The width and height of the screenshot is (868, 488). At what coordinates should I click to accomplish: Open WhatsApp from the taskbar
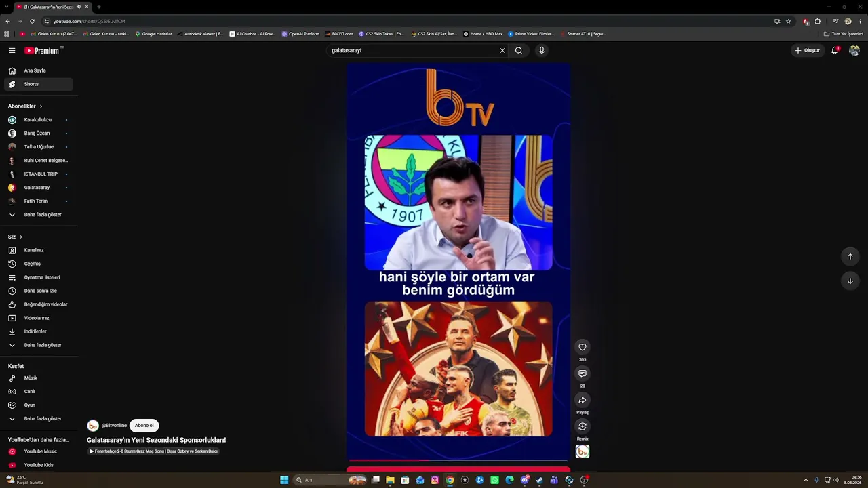[x=494, y=480]
